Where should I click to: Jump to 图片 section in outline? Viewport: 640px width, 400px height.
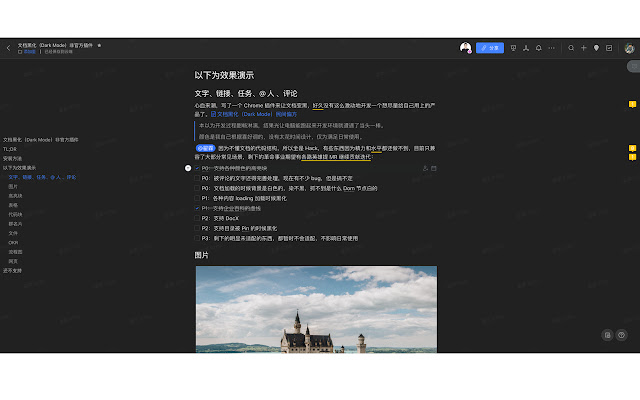pos(13,187)
